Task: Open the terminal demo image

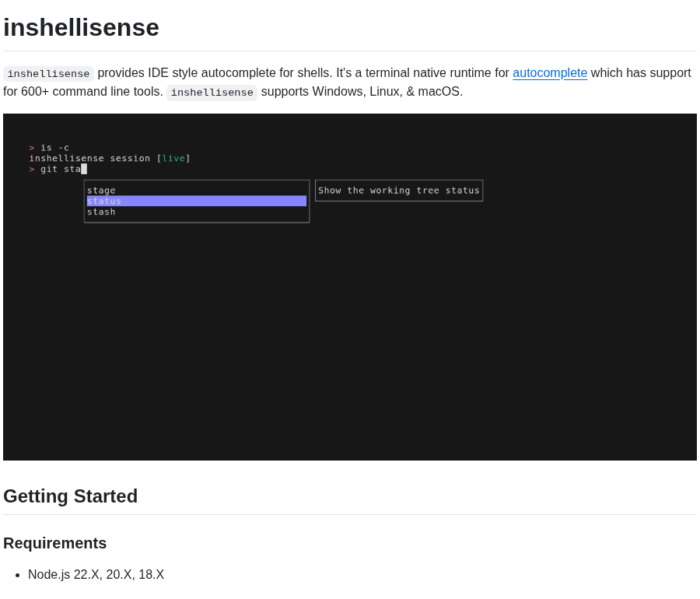Action: coord(349,287)
